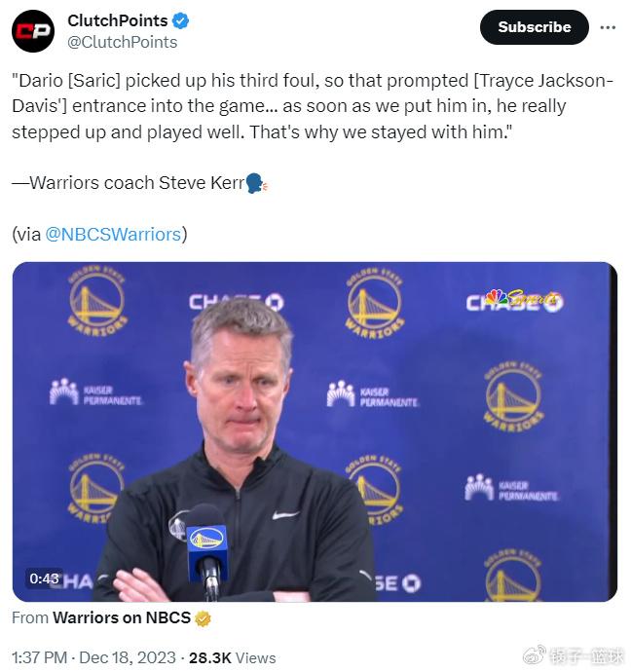Click the ClutchPoints profile avatar
This screenshot has height=672, width=631.
[x=33, y=31]
